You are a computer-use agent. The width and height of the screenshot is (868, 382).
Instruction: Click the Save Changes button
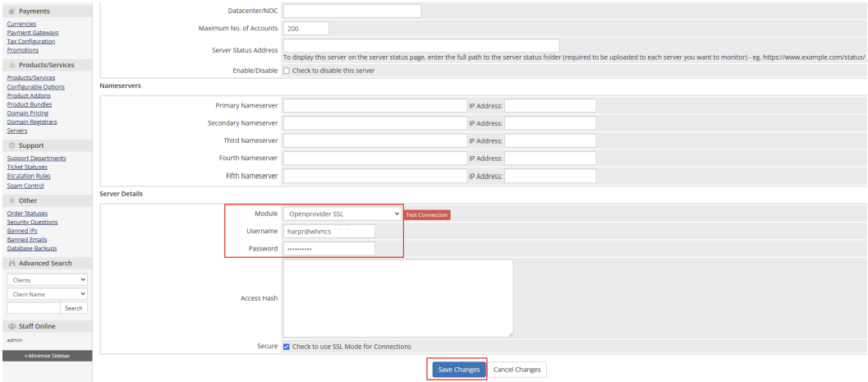point(459,370)
